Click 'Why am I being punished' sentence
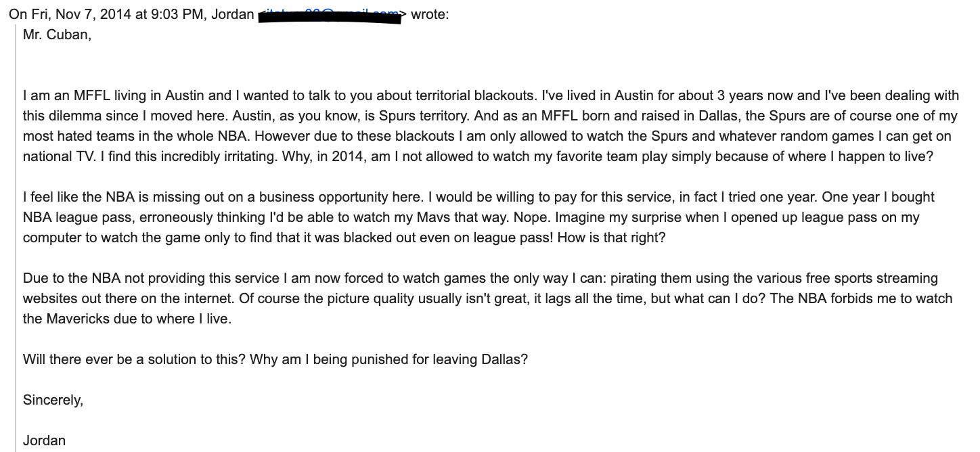Viewport: 980px width, 452px height. (x=388, y=360)
